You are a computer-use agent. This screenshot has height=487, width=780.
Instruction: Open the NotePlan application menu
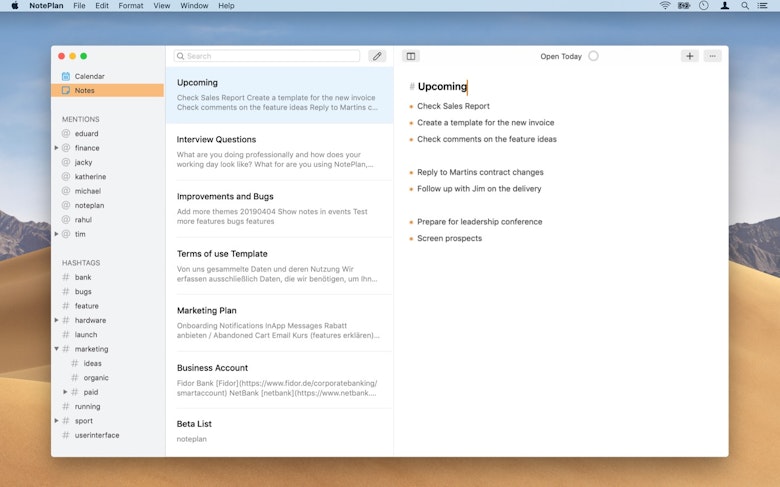(x=46, y=5)
